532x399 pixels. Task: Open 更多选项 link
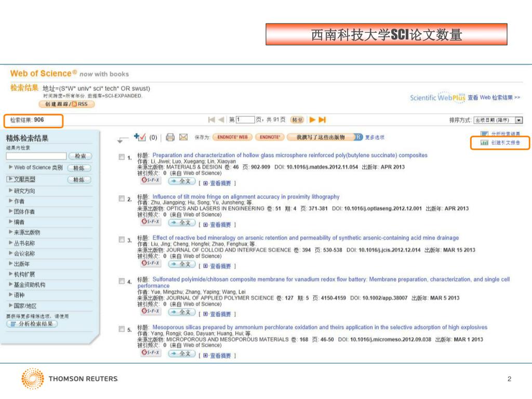click(x=375, y=137)
